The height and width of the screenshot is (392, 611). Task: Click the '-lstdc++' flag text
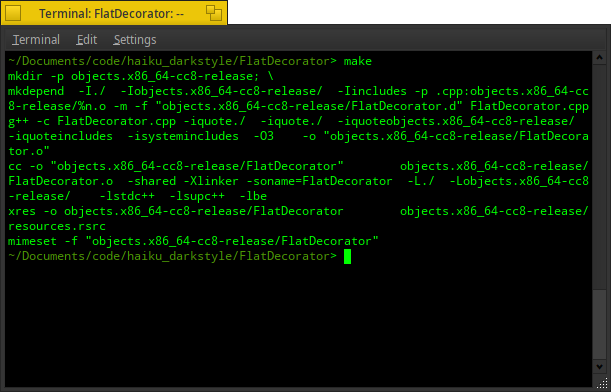tap(127, 196)
